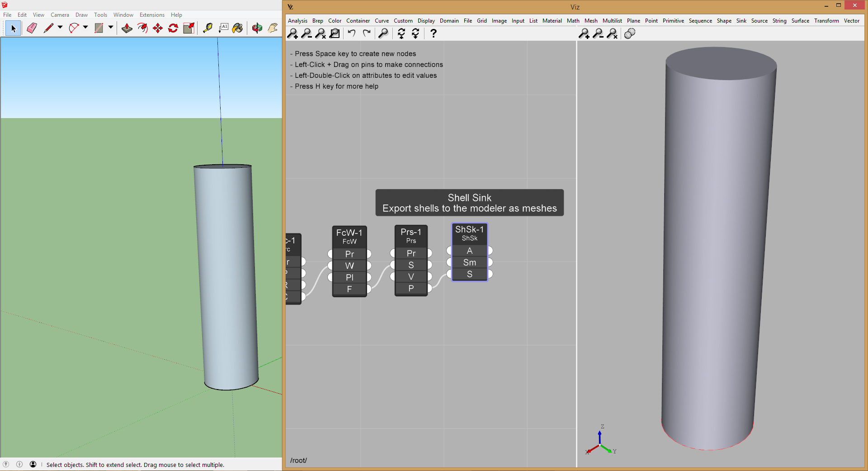The image size is (868, 471).
Task: Toggle the viewport shading mode spheres icon
Action: click(629, 33)
